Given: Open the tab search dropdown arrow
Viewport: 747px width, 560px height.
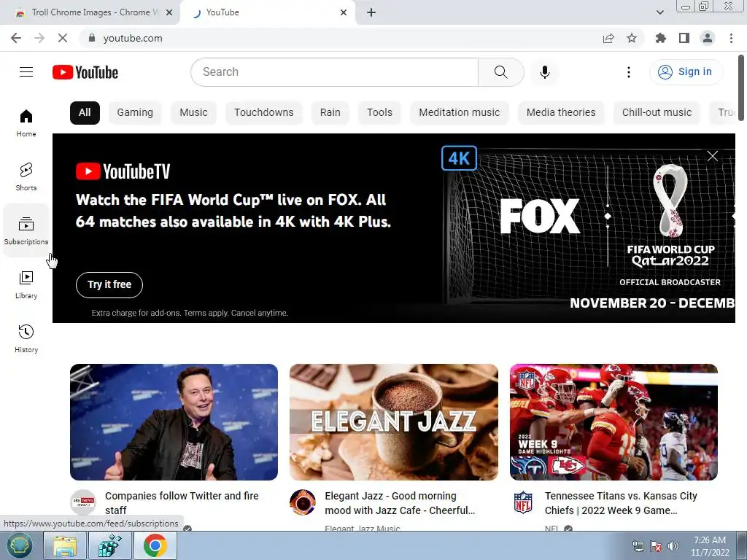Looking at the screenshot, I should click(x=659, y=12).
